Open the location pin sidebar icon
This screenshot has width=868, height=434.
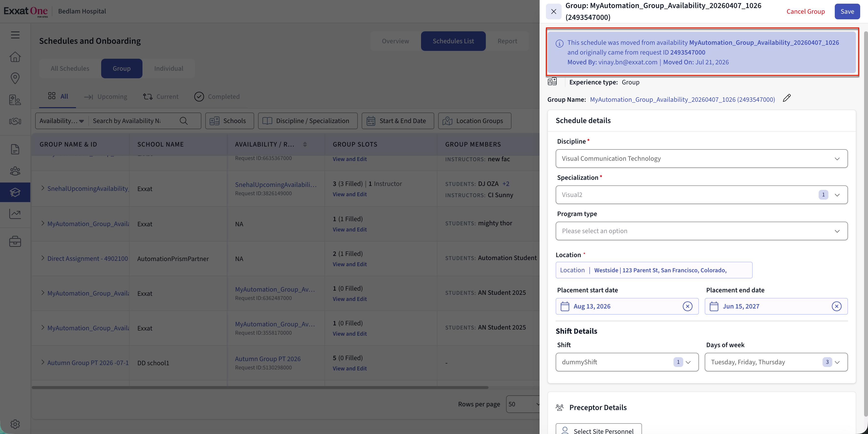pyautogui.click(x=15, y=78)
